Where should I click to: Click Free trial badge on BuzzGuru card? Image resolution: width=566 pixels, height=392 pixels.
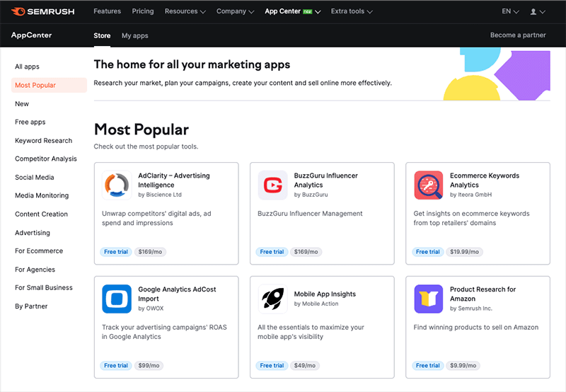click(x=272, y=252)
